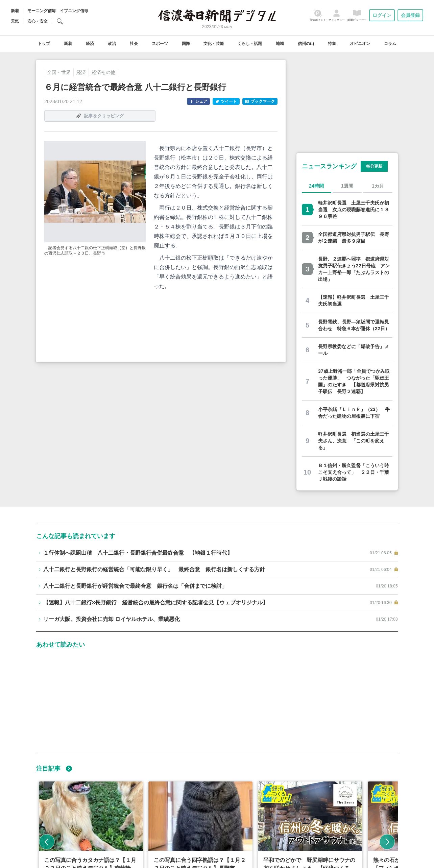Open the golden dog photo card

point(91,824)
